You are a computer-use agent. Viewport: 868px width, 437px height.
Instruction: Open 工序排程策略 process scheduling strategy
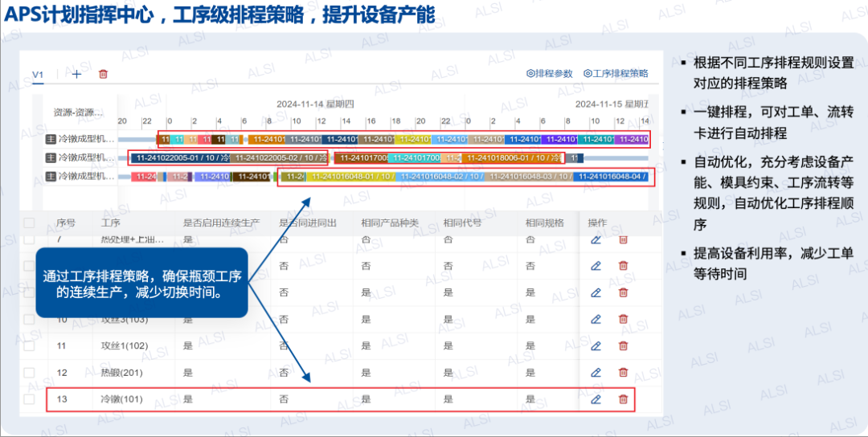pos(616,73)
